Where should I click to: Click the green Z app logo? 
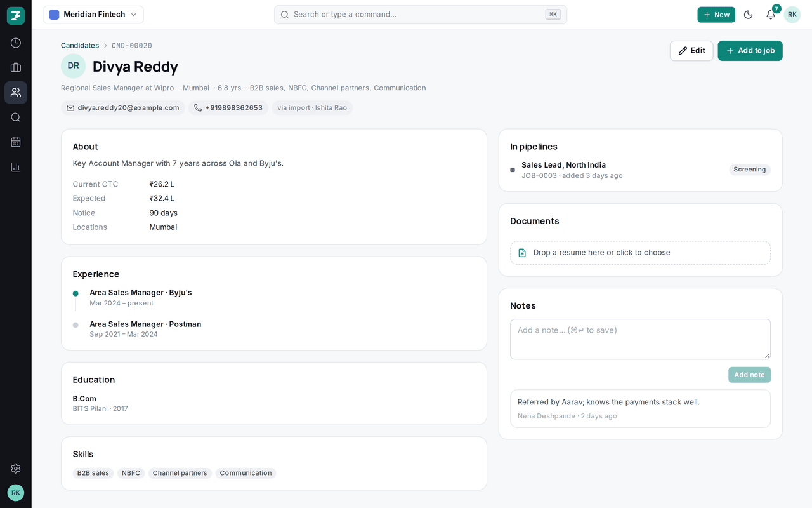coord(16,16)
